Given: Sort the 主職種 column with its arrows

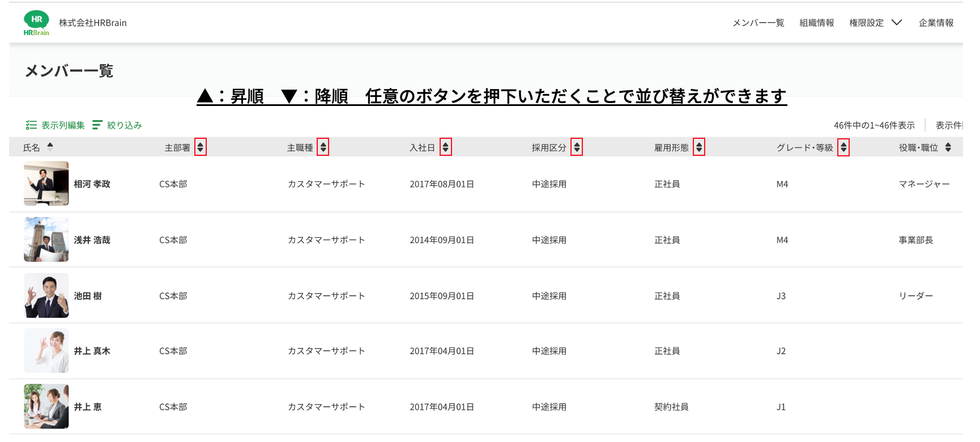Looking at the screenshot, I should (323, 147).
